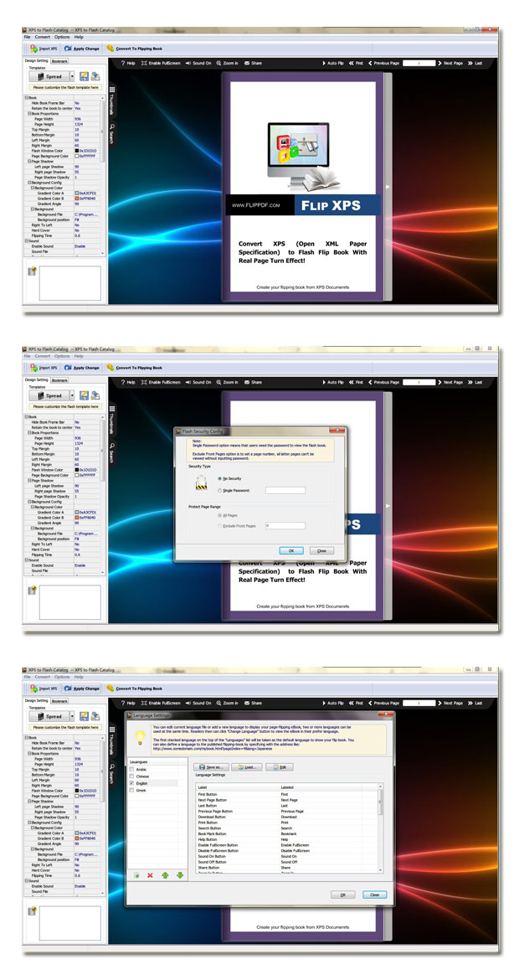The image size is (519, 980).
Task: Select the Exclude Front Pages radio button
Action: 219,526
